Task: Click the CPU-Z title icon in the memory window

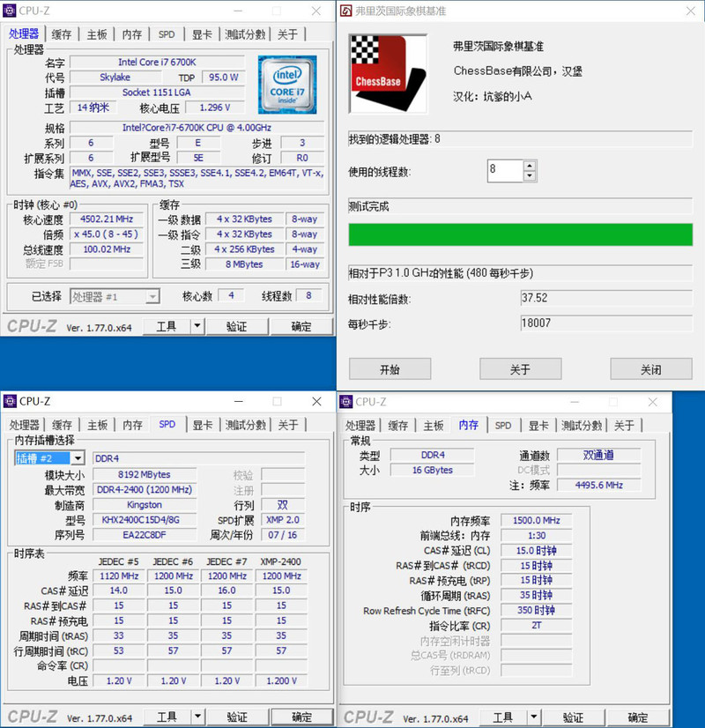Action: tap(345, 402)
